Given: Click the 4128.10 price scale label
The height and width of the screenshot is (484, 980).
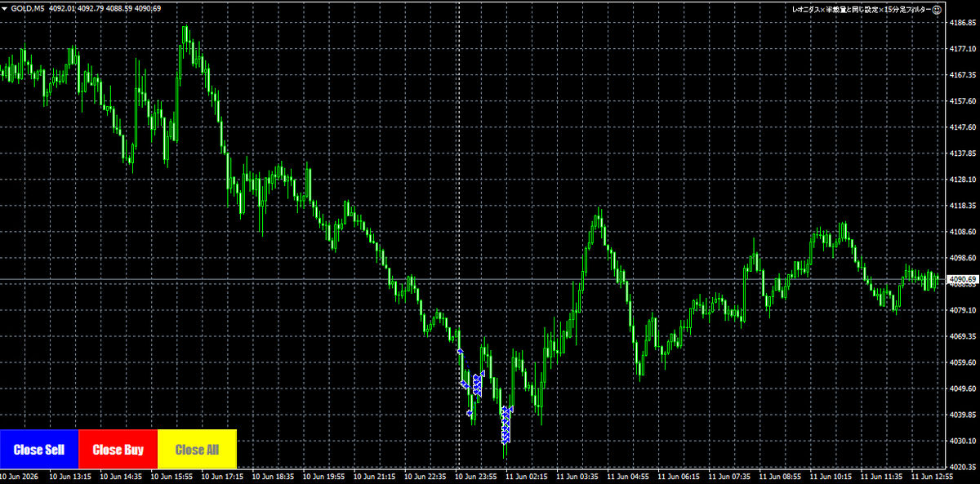Looking at the screenshot, I should pyautogui.click(x=964, y=180).
